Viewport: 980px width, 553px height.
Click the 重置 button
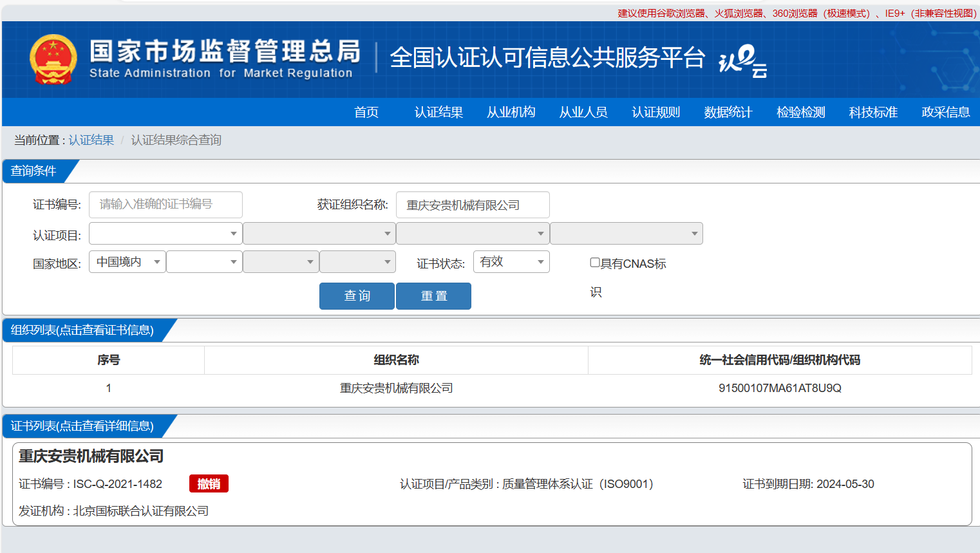(x=433, y=296)
